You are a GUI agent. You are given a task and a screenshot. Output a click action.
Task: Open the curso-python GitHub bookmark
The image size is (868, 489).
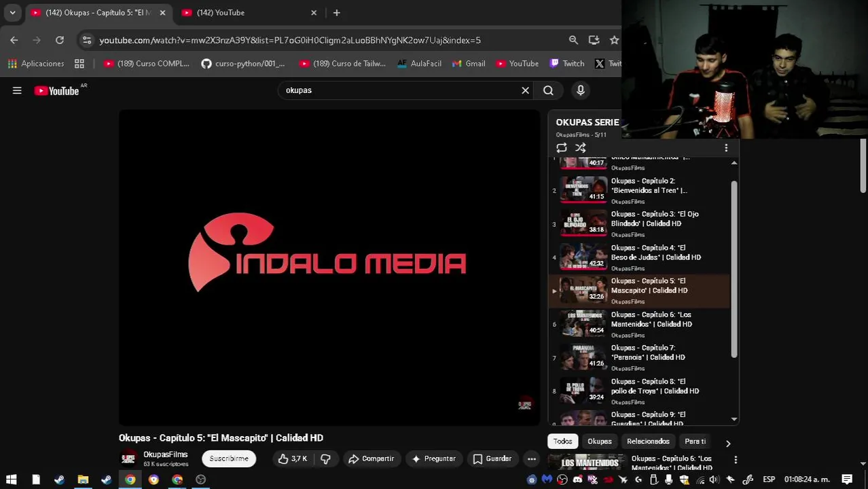click(243, 63)
